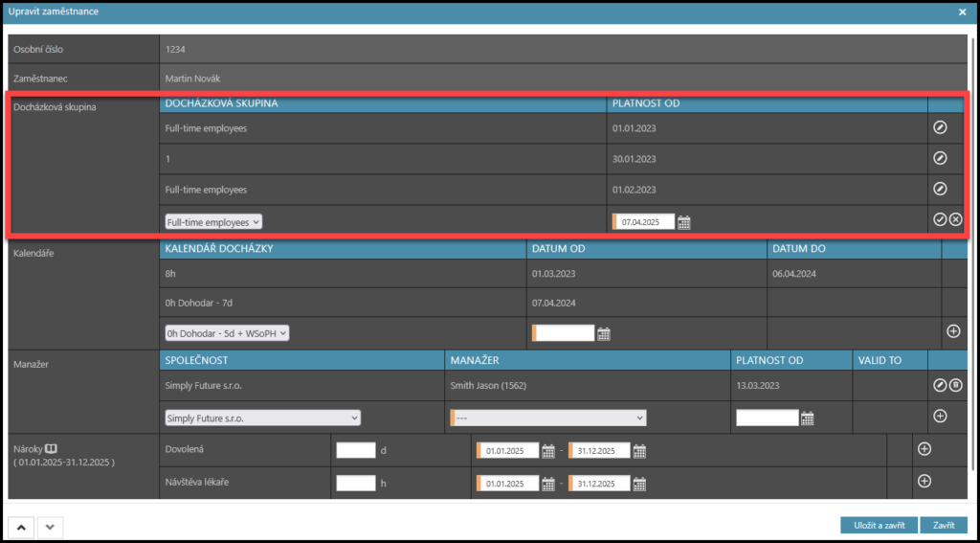The height and width of the screenshot is (543, 980).
Task: Click the Uložit a zavřít button
Action: [x=878, y=525]
